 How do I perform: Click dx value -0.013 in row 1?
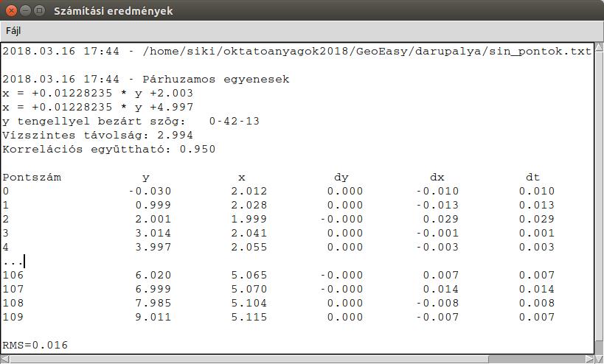(x=437, y=205)
